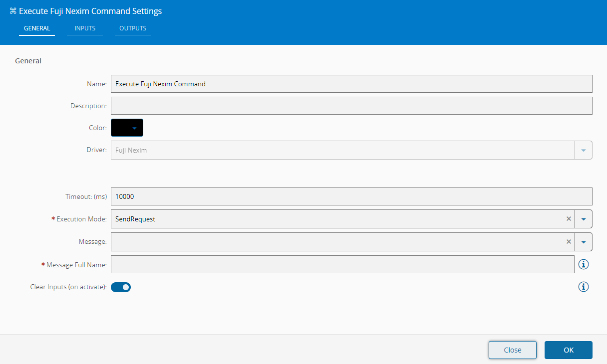
Task: Toggle Clear Inputs on activate switch
Action: [121, 287]
